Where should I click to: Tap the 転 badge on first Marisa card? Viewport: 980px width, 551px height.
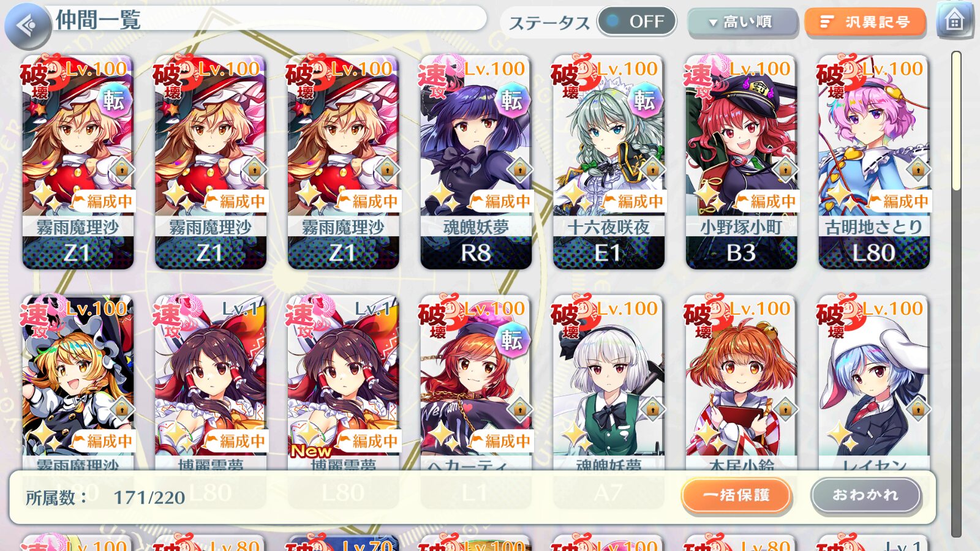[114, 99]
